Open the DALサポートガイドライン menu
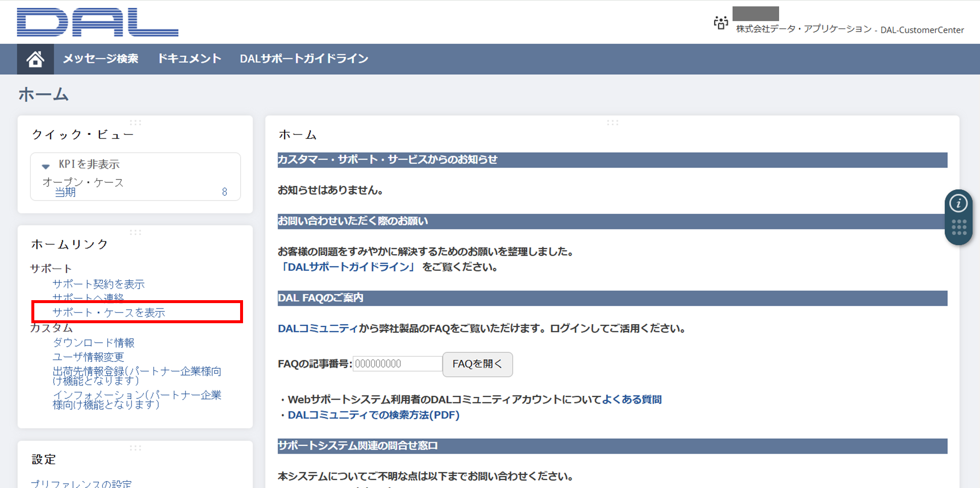Image resolution: width=980 pixels, height=488 pixels. (x=304, y=59)
